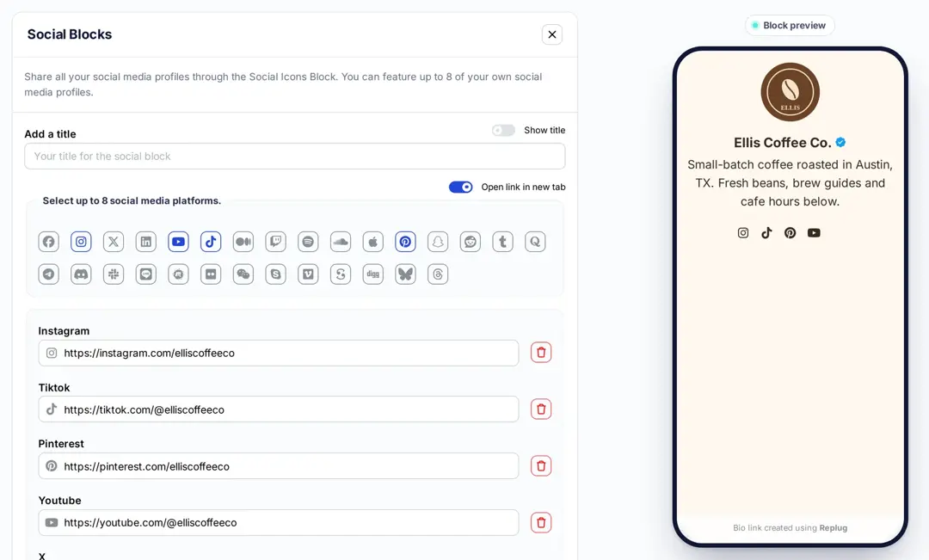Deselect the Pinterest platform icon
The image size is (929, 560).
(405, 242)
